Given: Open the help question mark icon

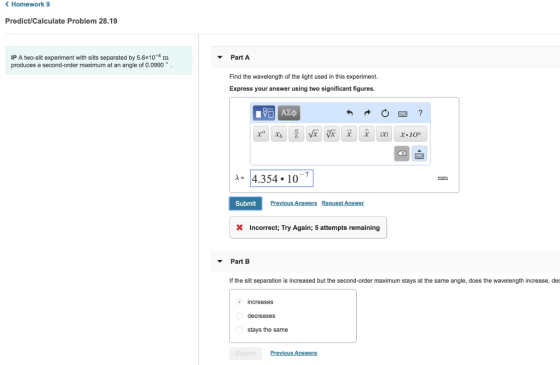Looking at the screenshot, I should 420,113.
